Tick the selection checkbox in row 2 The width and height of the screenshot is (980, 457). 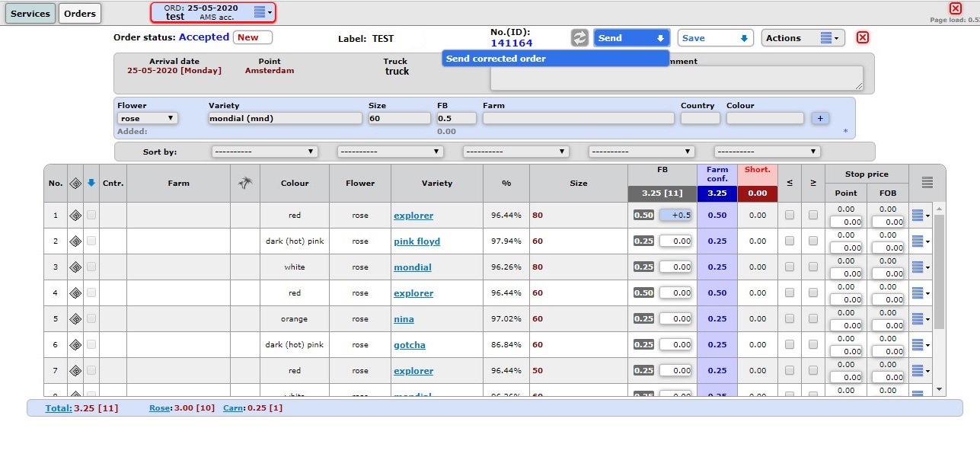(91, 241)
